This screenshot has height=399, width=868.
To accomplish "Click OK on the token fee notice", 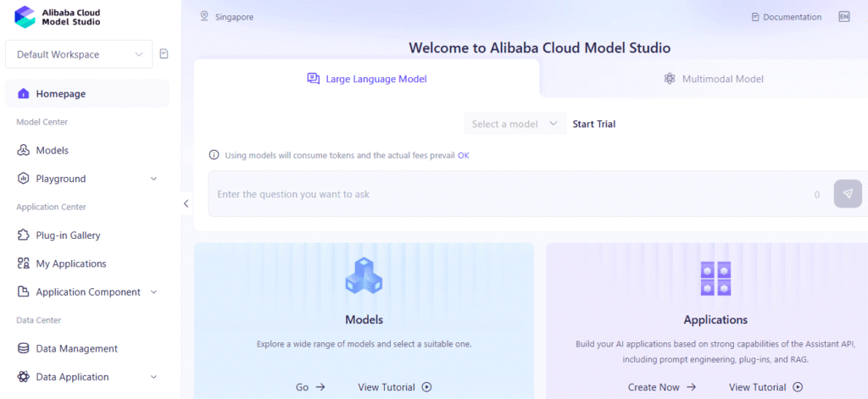I will (464, 155).
